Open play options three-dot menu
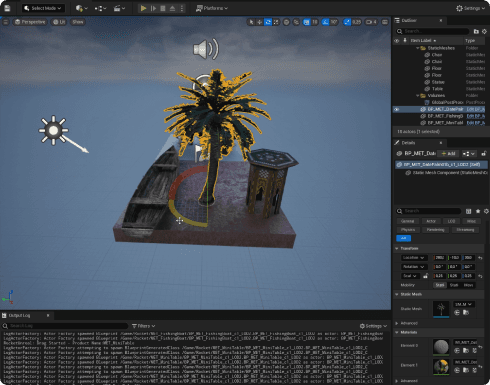 click(x=182, y=8)
